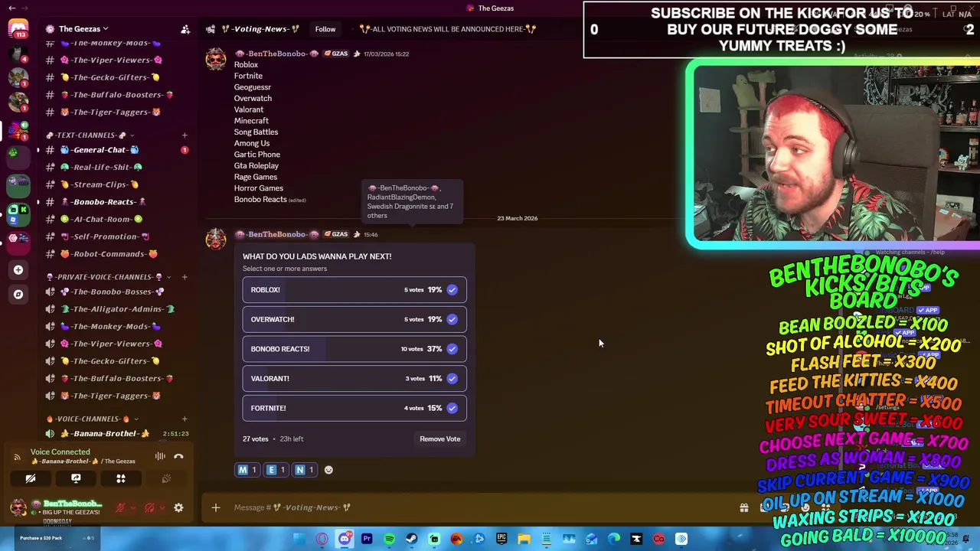The width and height of the screenshot is (980, 551).
Task: Create channel in VOICE-CHANNELS category
Action: tap(185, 419)
